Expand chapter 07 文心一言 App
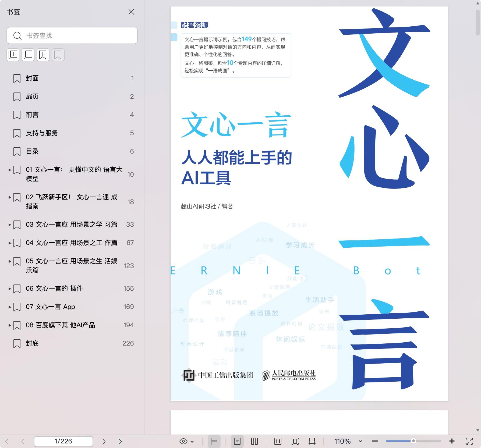The image size is (481, 448). pos(10,307)
